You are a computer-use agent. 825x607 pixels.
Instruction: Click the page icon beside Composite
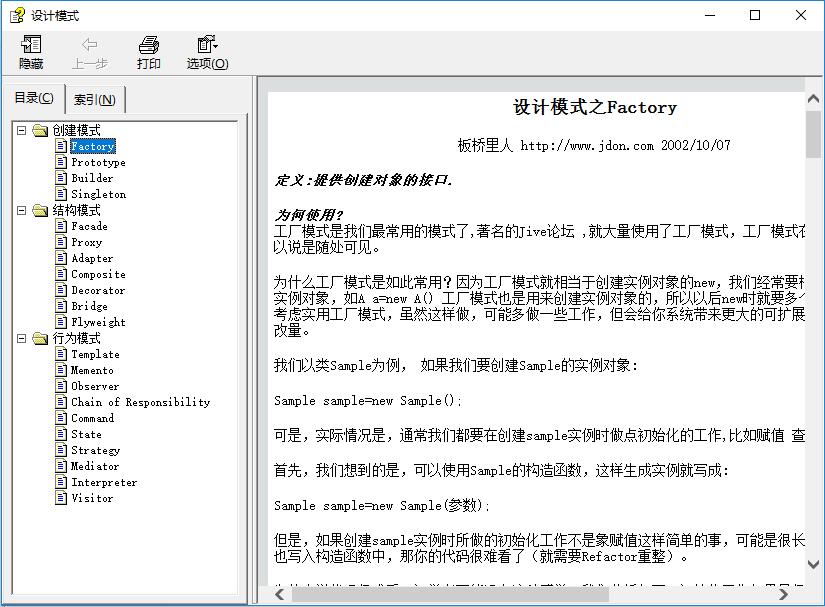(x=62, y=274)
